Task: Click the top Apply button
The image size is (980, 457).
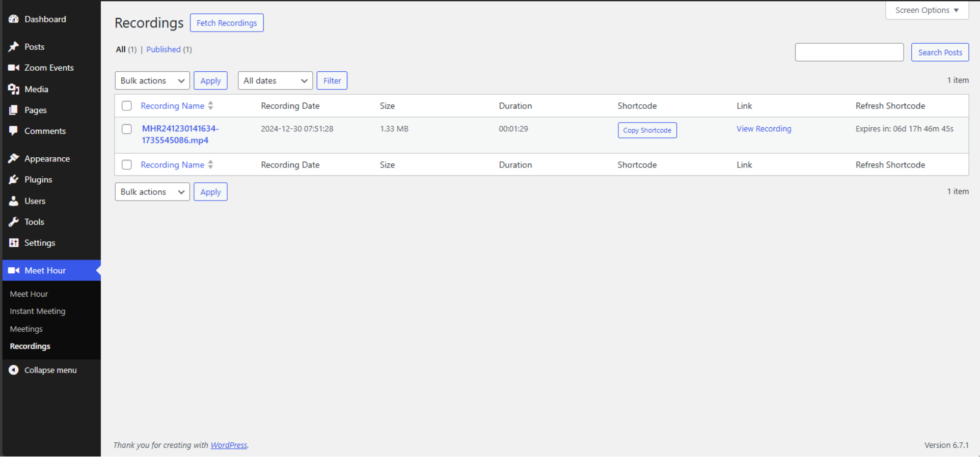Action: 210,80
